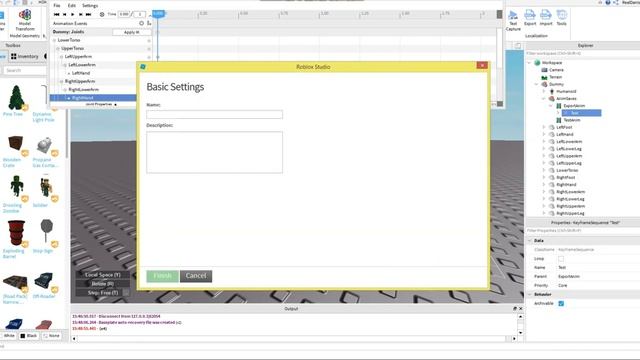Select Propane Gas Container model in Toolbox

(x=44, y=145)
